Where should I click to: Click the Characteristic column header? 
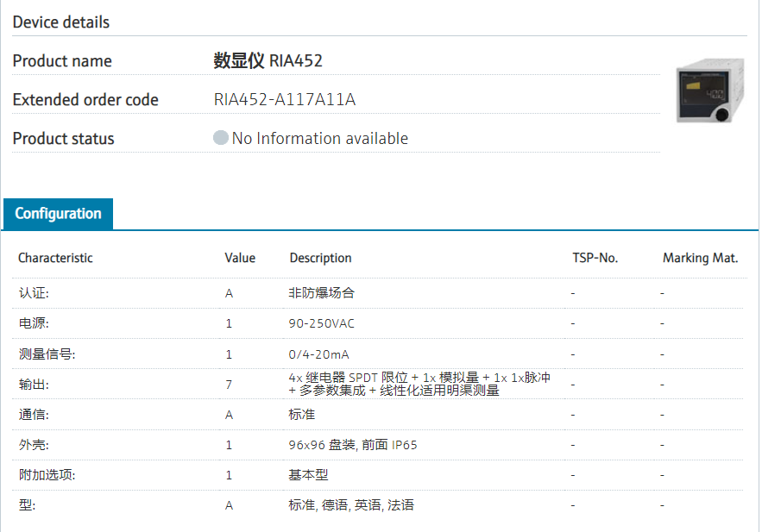click(x=55, y=258)
